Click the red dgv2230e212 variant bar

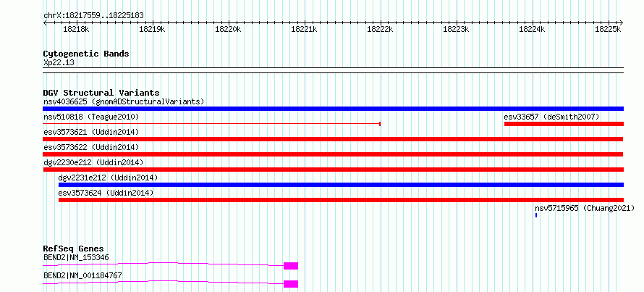click(x=333, y=170)
